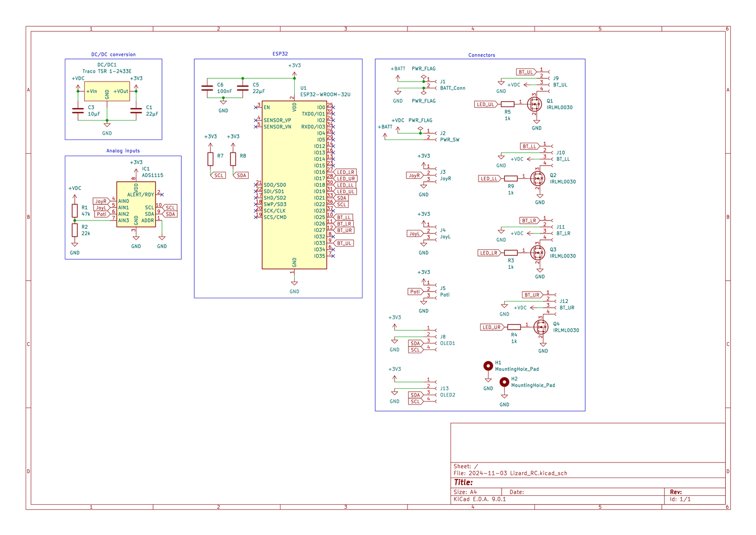This screenshot has height=535, width=756.
Task: Select the Q4 MOSFET transistor symbol
Action: pyautogui.click(x=541, y=327)
